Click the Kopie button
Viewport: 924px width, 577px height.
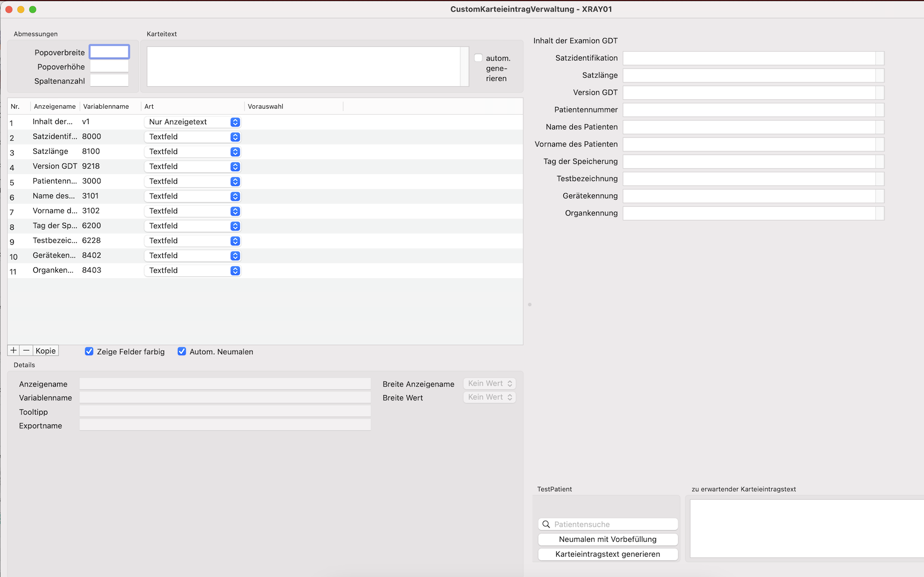pyautogui.click(x=46, y=351)
